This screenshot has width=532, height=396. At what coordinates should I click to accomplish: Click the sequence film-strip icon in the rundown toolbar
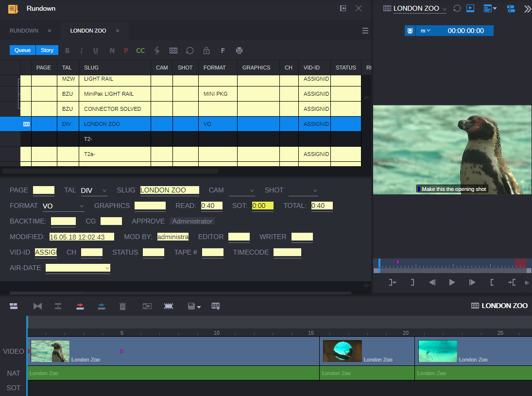coord(173,51)
